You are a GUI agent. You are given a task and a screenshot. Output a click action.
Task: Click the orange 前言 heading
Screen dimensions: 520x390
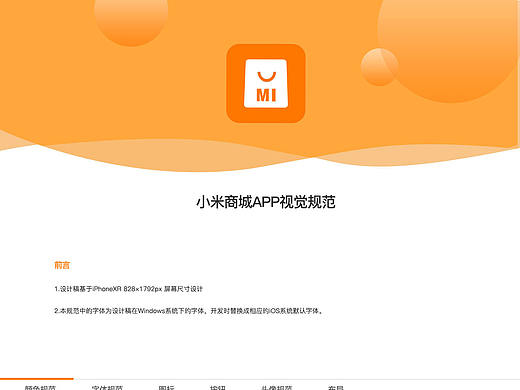(x=62, y=265)
